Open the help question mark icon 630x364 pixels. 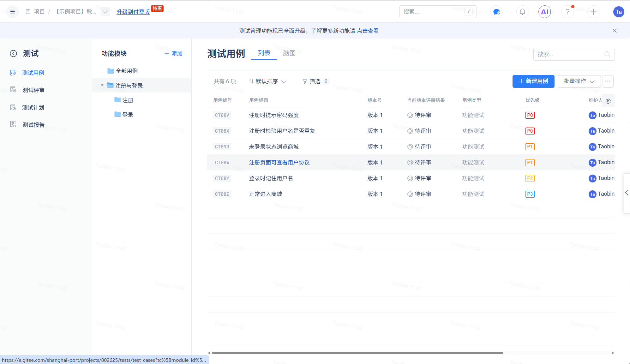click(567, 12)
